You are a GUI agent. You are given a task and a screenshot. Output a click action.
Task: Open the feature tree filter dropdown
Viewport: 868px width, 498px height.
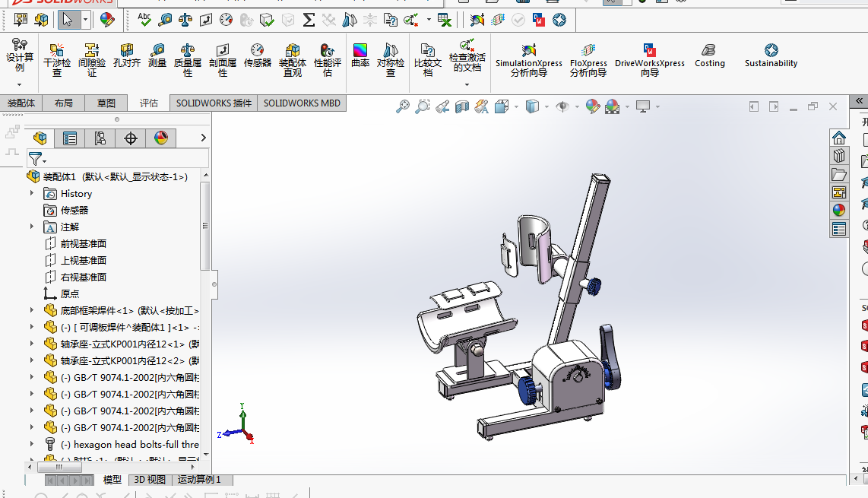[36, 158]
